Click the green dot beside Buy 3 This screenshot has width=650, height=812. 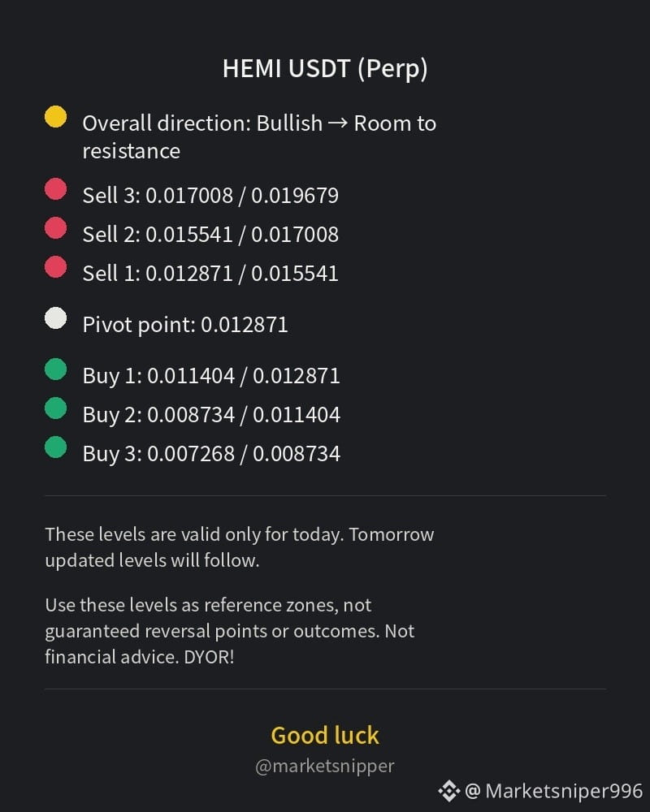(x=55, y=447)
